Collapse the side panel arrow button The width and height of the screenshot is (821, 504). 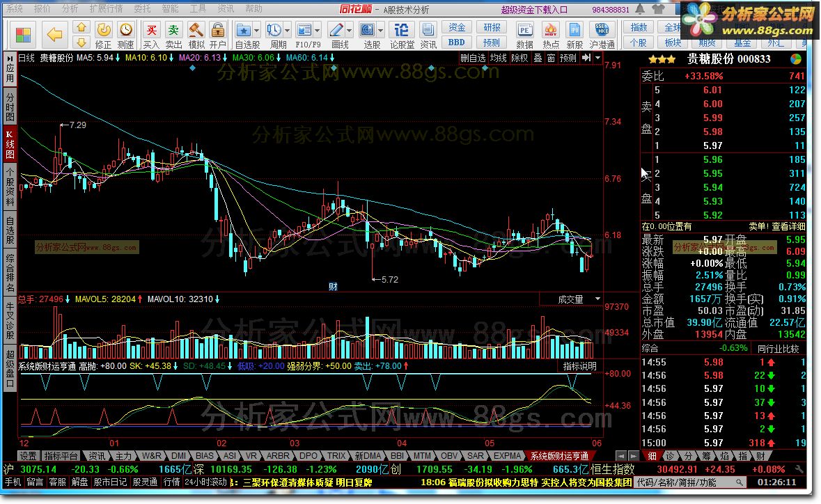point(586,58)
